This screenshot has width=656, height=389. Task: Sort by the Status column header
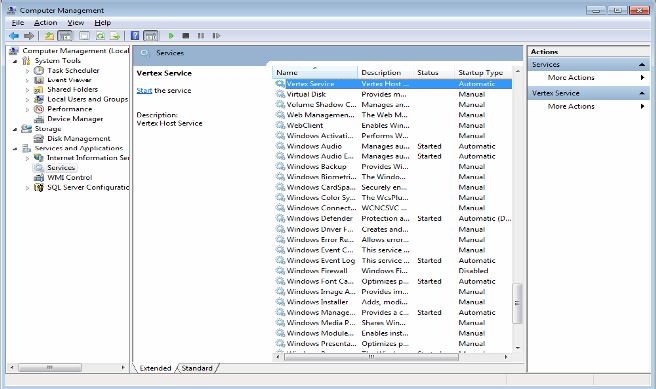(434, 72)
